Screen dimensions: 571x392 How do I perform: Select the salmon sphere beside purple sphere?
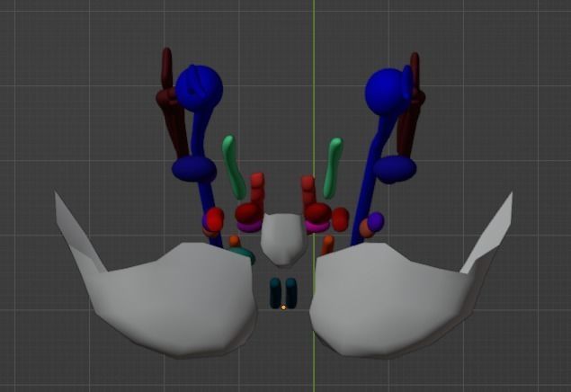point(366,228)
